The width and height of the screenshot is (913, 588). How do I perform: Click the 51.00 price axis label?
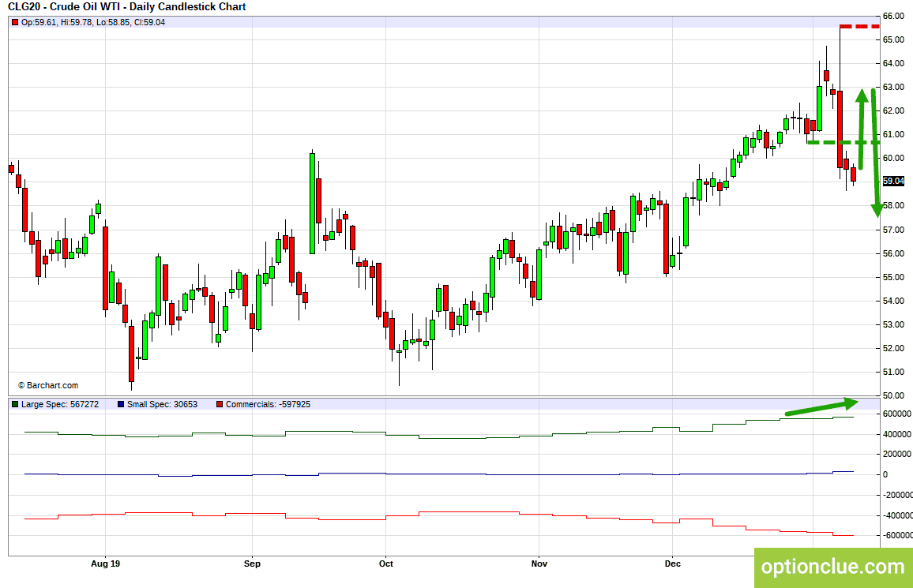click(x=893, y=373)
